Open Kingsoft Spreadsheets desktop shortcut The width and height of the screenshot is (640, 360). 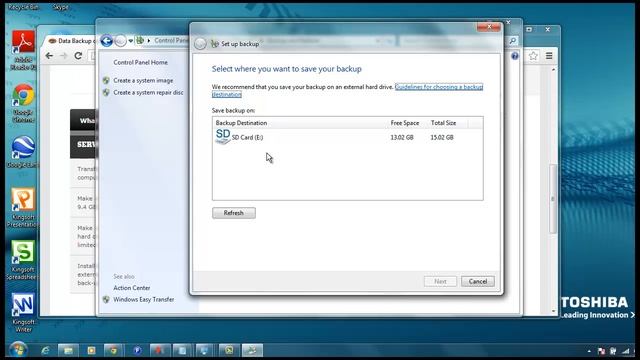[23, 260]
